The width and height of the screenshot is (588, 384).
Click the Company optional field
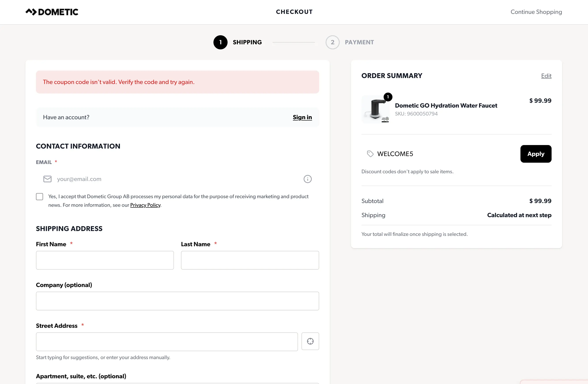tap(177, 301)
